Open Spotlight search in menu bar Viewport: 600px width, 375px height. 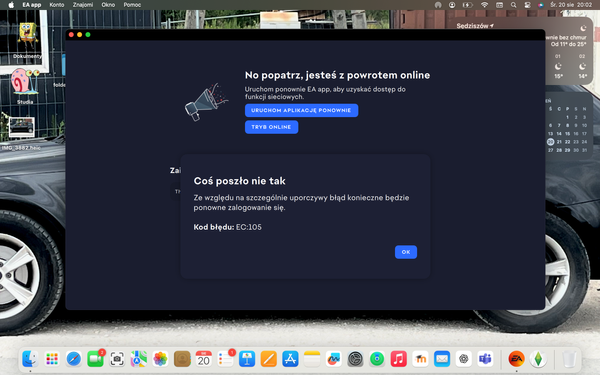tap(514, 5)
